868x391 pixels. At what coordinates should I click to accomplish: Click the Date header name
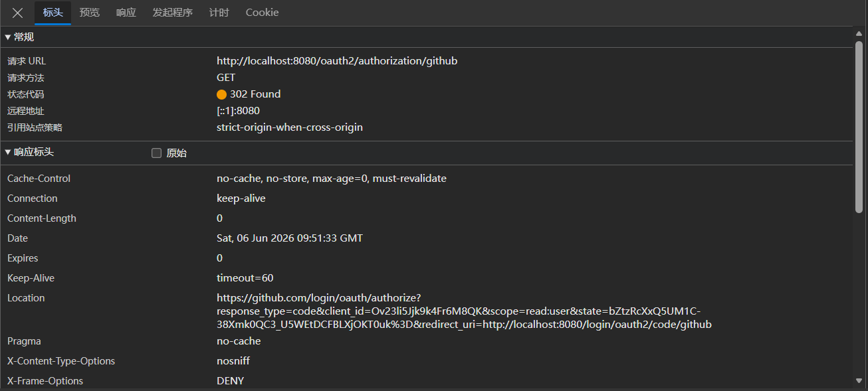[17, 238]
